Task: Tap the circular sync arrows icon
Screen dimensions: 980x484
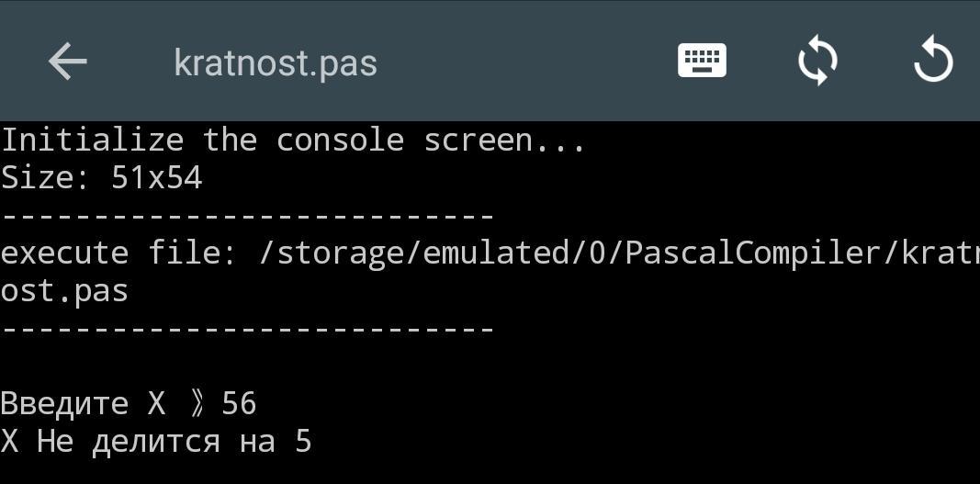Action: click(817, 62)
